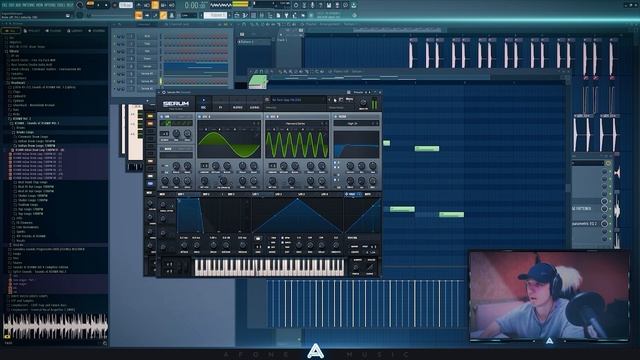
Task: Open Serum's GLOBAL tab
Action: (x=254, y=107)
